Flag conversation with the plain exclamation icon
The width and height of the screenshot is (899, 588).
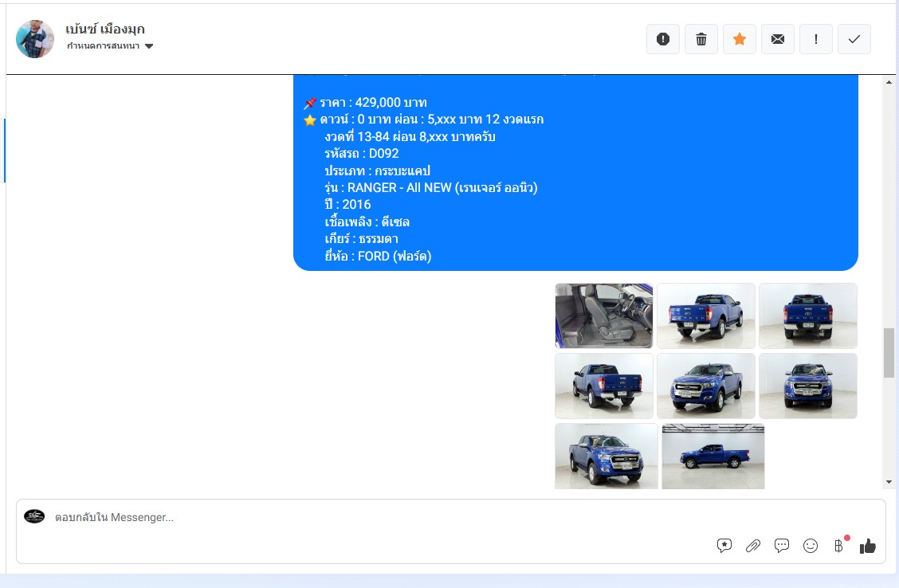(x=816, y=39)
